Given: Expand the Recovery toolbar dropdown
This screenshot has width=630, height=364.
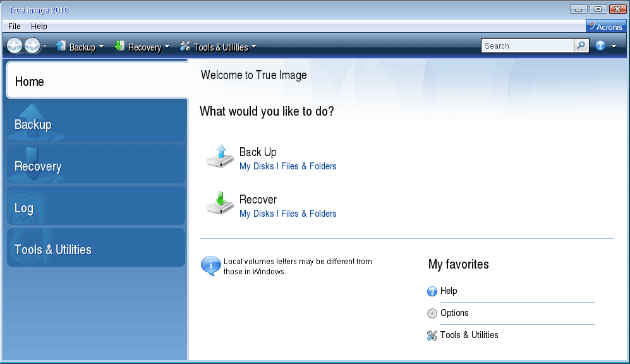Looking at the screenshot, I should tap(167, 47).
